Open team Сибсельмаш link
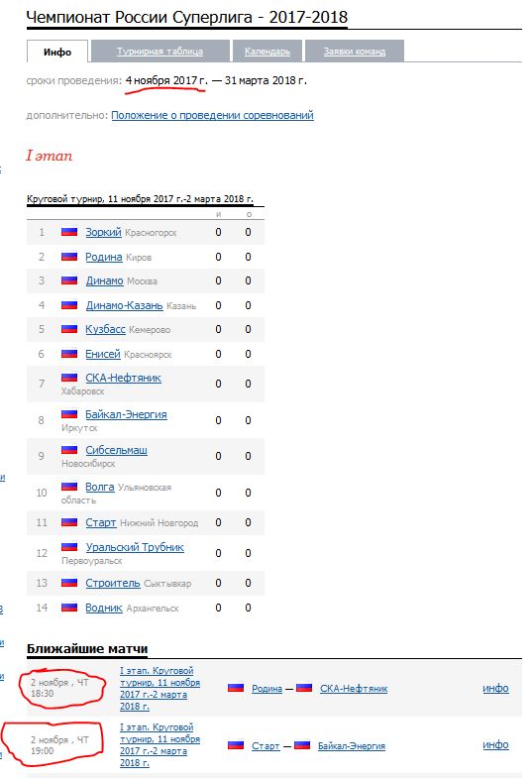This screenshot has width=532, height=778. 116,450
